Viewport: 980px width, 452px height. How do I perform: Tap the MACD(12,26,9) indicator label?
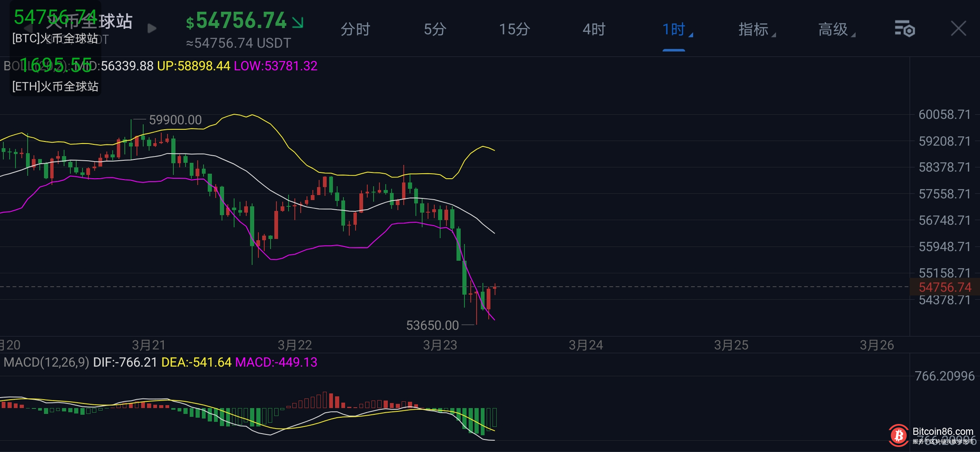tap(46, 362)
